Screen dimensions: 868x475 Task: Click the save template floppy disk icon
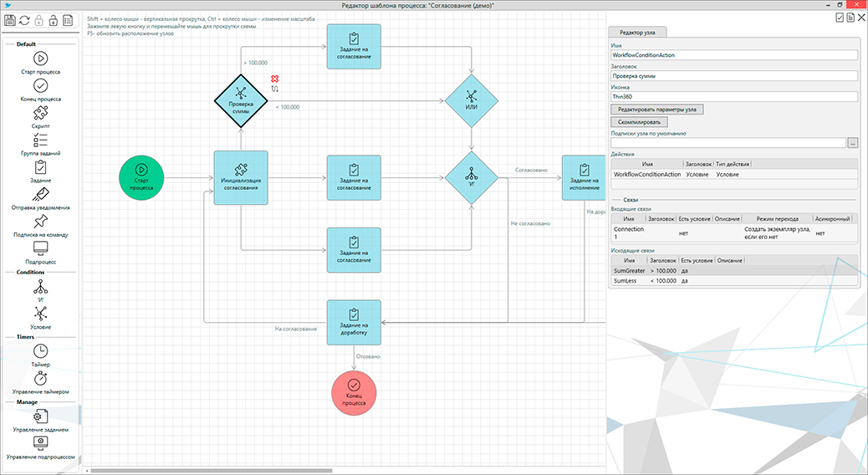(x=11, y=20)
